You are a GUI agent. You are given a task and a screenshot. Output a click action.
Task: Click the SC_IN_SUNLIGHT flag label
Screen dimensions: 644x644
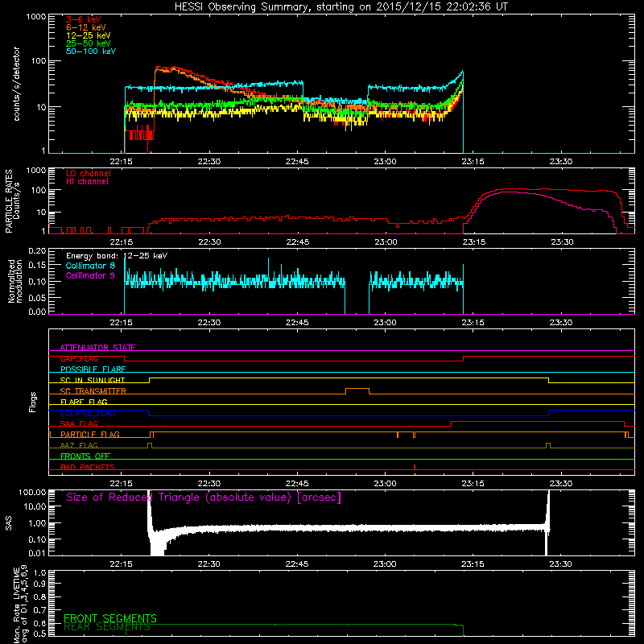pos(93,380)
